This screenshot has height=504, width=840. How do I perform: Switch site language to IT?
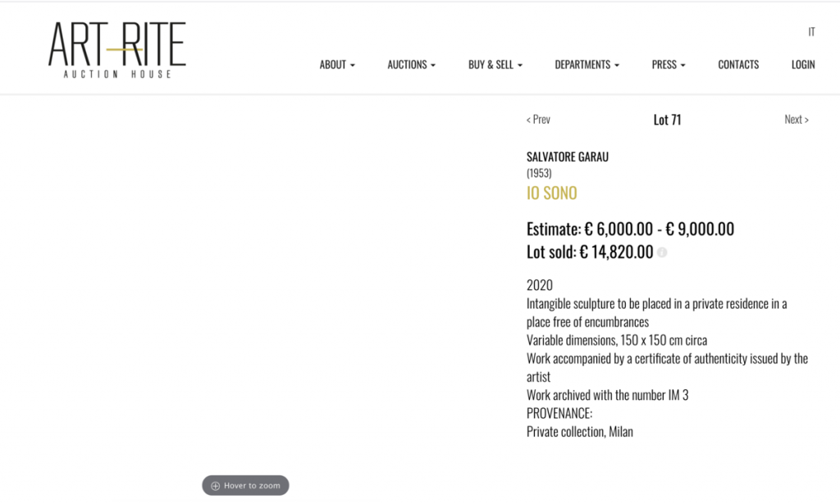pos(811,32)
